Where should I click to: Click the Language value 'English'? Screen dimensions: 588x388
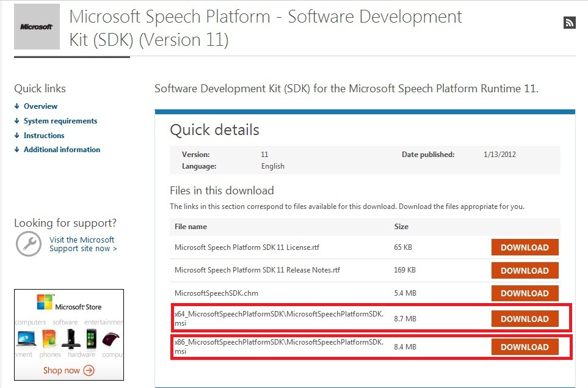coord(272,166)
